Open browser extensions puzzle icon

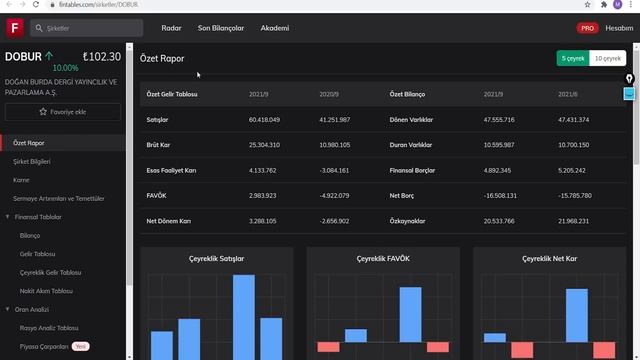point(604,4)
